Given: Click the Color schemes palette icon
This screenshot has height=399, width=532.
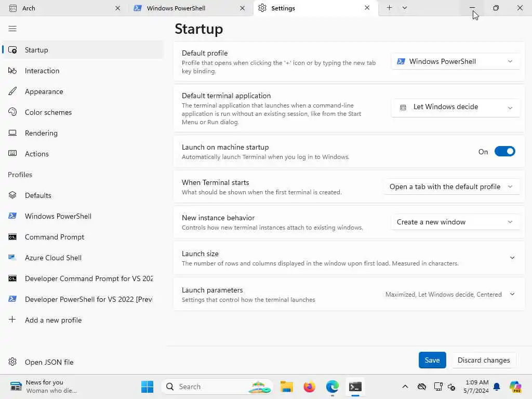Looking at the screenshot, I should [x=12, y=112].
